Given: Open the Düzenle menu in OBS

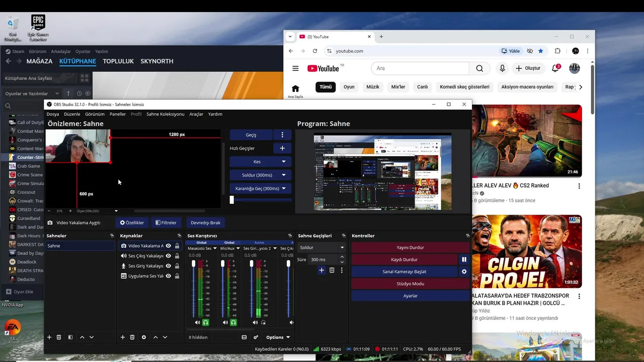Looking at the screenshot, I should pos(72,114).
